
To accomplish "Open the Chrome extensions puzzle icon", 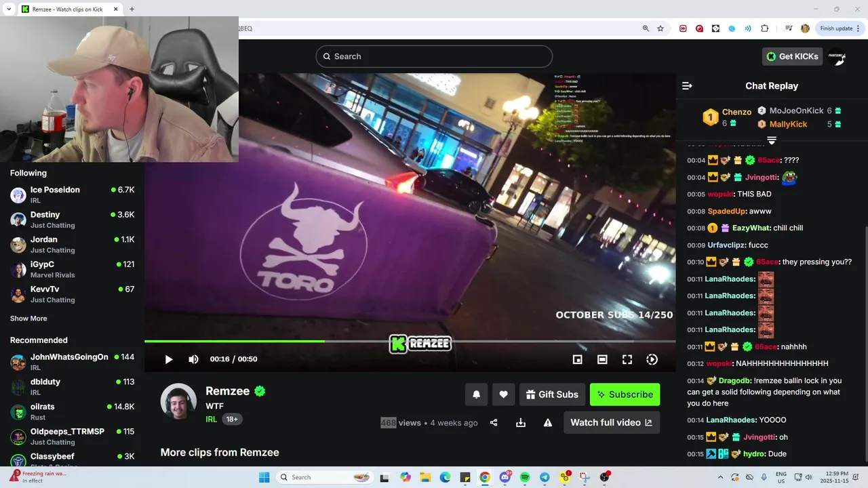I will point(765,28).
